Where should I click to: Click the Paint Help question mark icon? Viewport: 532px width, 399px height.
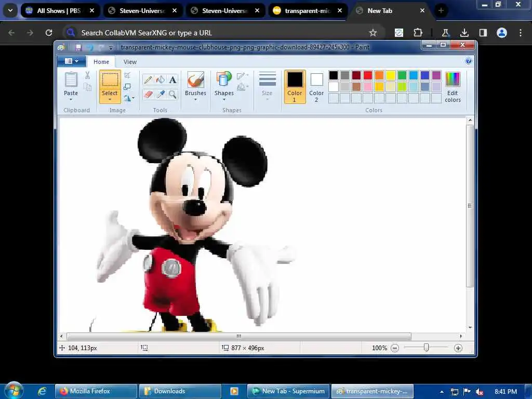(x=468, y=61)
